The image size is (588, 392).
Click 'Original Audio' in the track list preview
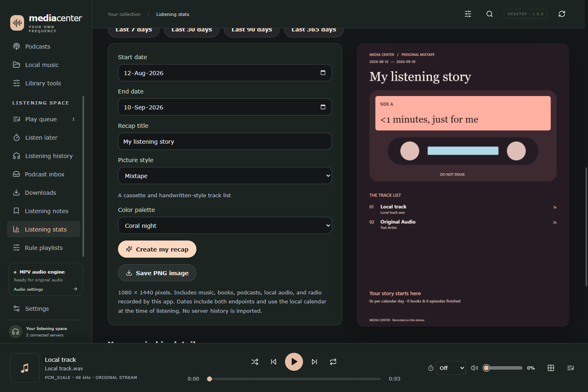tap(398, 222)
